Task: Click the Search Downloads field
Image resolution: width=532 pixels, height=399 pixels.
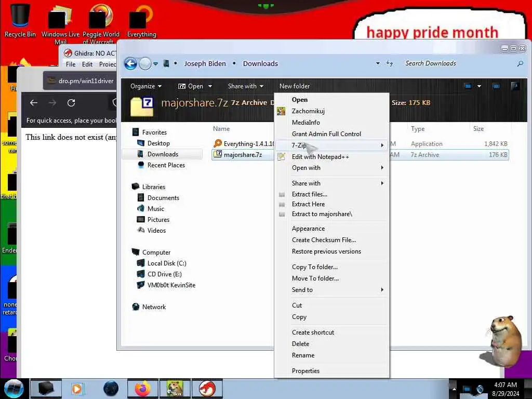Action: click(x=458, y=63)
